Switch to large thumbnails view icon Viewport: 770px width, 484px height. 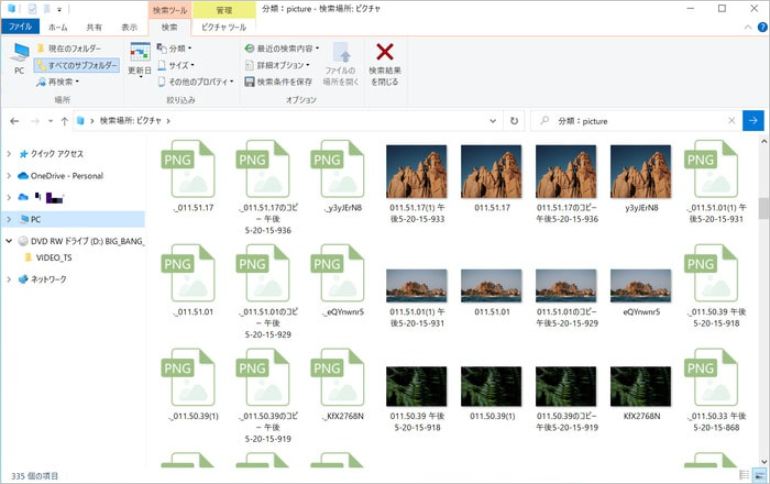[x=759, y=475]
